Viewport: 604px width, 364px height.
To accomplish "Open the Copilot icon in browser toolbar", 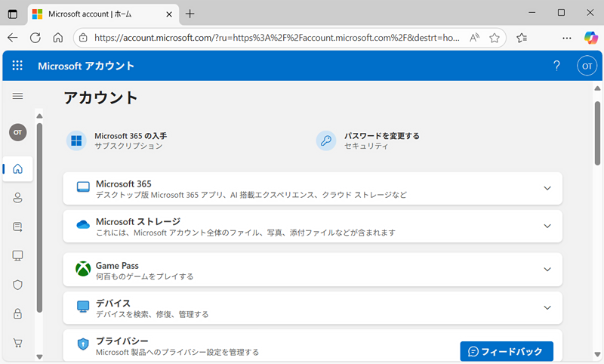I will coord(591,38).
